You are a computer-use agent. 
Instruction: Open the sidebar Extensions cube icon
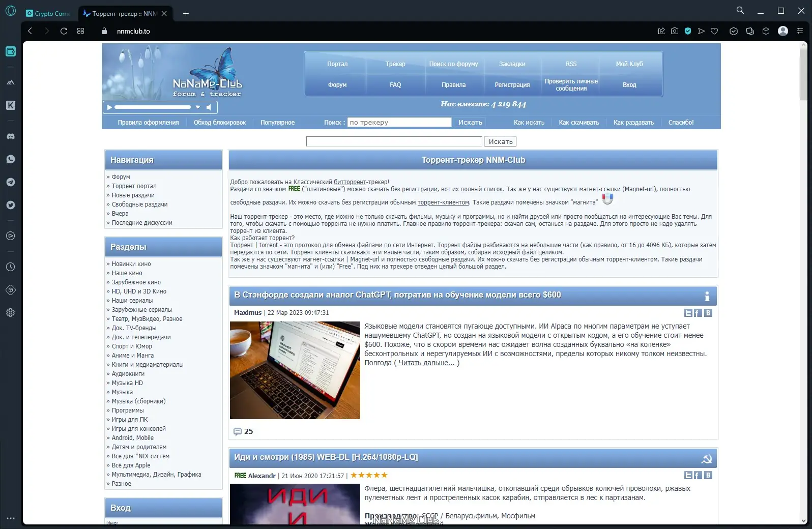point(10,290)
